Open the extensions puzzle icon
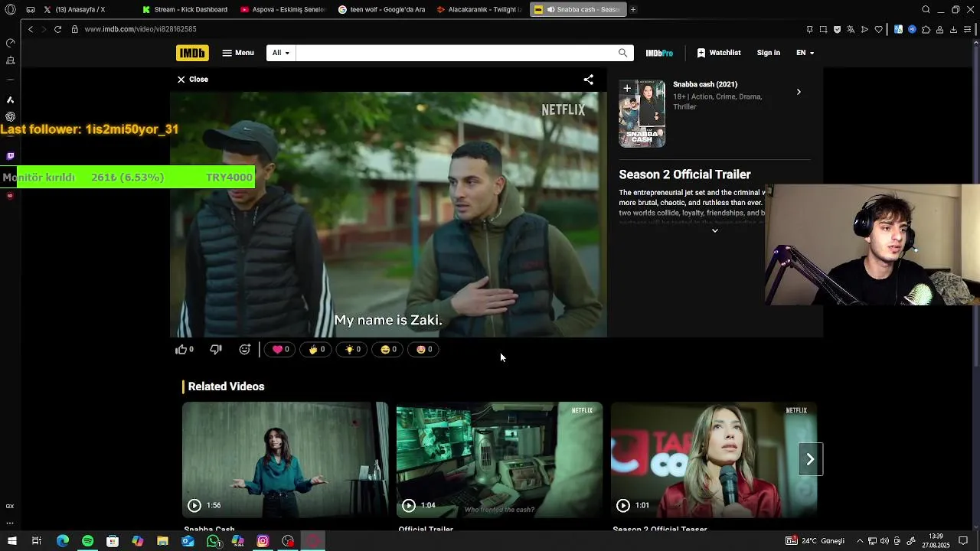The width and height of the screenshot is (980, 551). click(x=926, y=29)
